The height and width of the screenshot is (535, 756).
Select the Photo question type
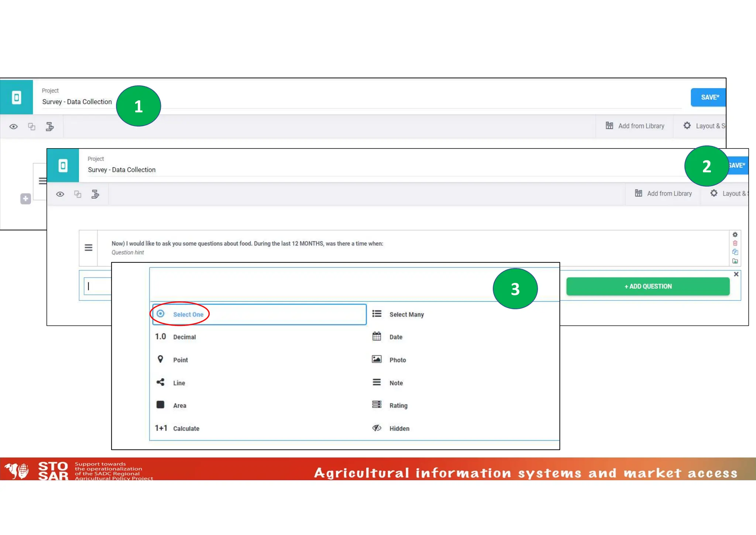click(397, 360)
